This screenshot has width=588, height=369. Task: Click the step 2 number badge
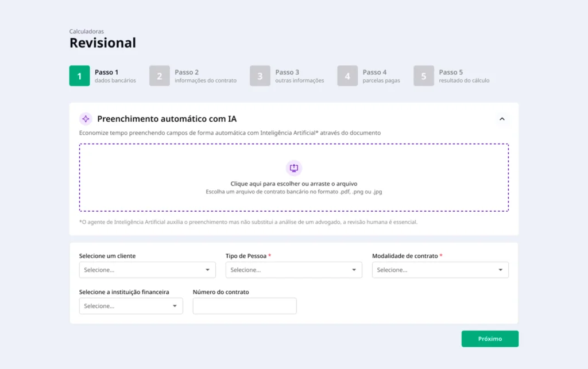(159, 76)
